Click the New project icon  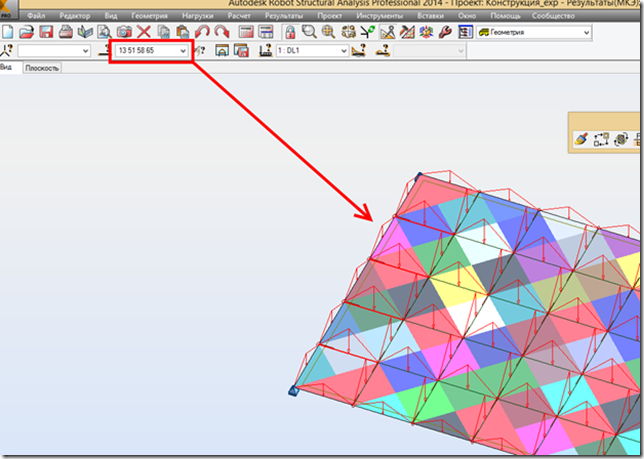[8, 32]
